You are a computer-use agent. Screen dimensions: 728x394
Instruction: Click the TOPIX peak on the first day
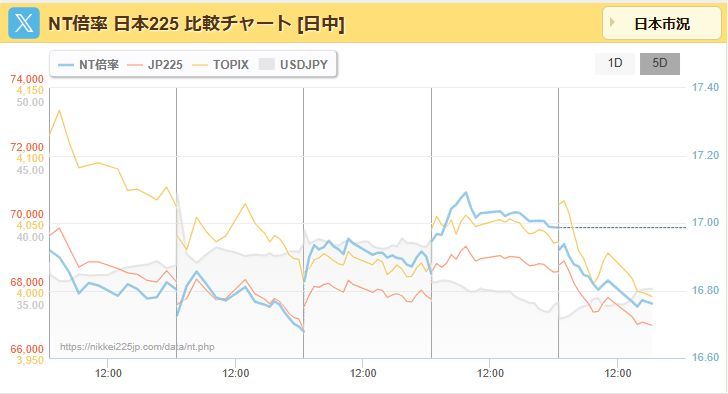58,110
